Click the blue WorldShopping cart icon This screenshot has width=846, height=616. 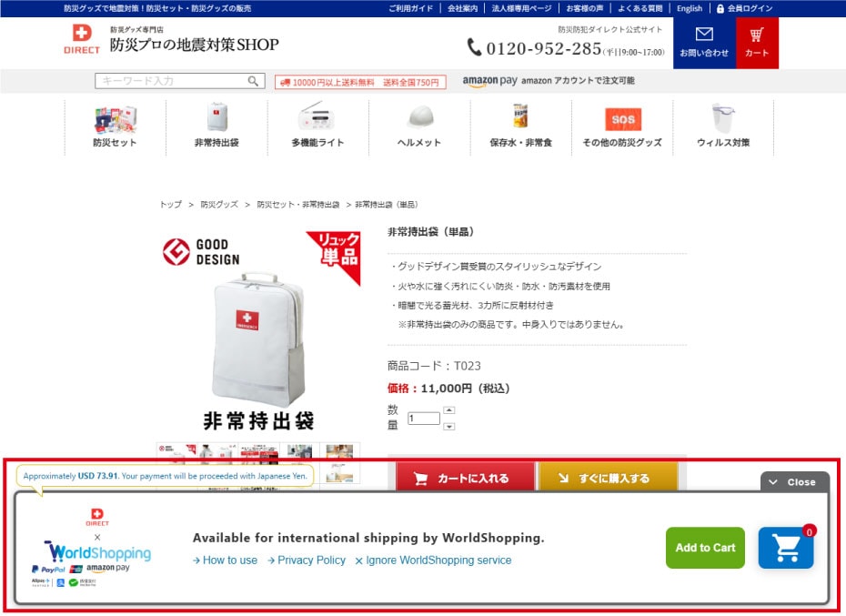click(786, 548)
